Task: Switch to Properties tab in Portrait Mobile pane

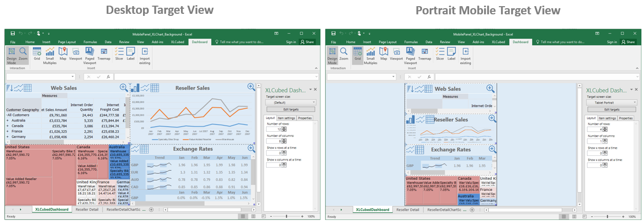Action: [x=626, y=118]
